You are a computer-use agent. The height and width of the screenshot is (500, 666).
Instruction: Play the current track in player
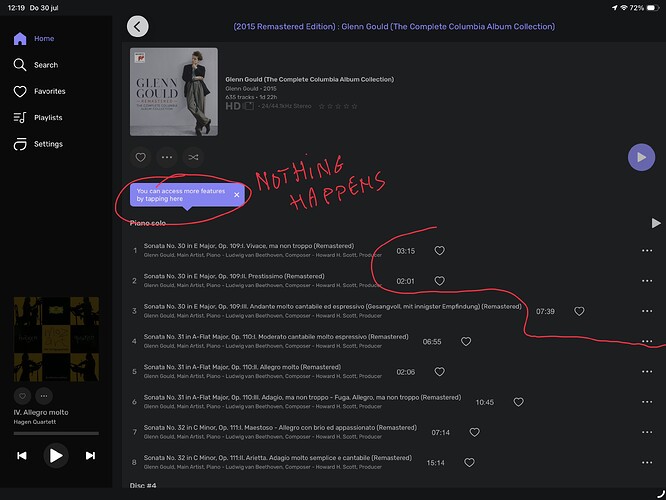coord(56,456)
